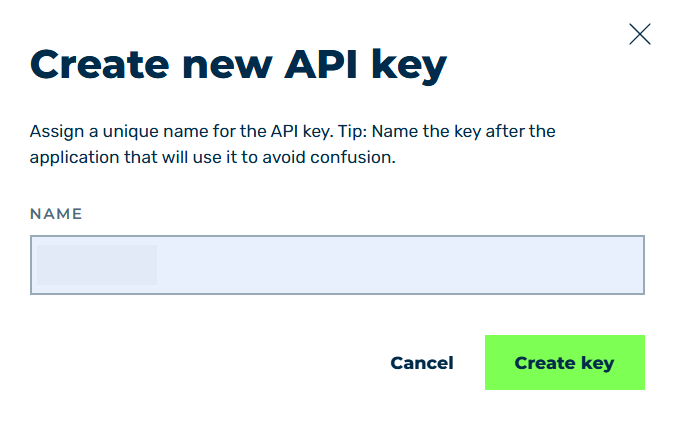Click the words "avoid confusion" in the description

click(329, 157)
